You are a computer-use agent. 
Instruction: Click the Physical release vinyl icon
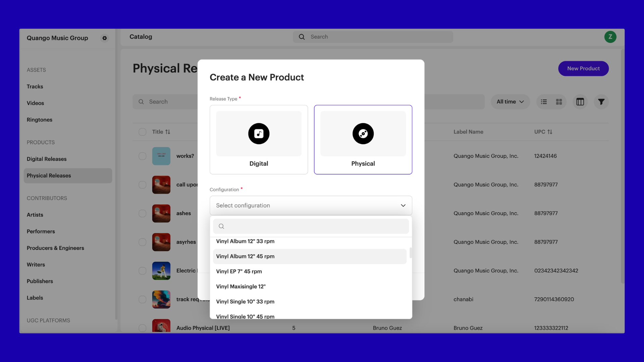[363, 134]
